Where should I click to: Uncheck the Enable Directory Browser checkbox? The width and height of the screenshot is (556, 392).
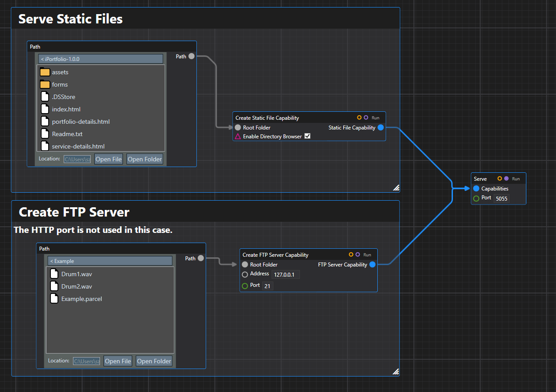(307, 136)
